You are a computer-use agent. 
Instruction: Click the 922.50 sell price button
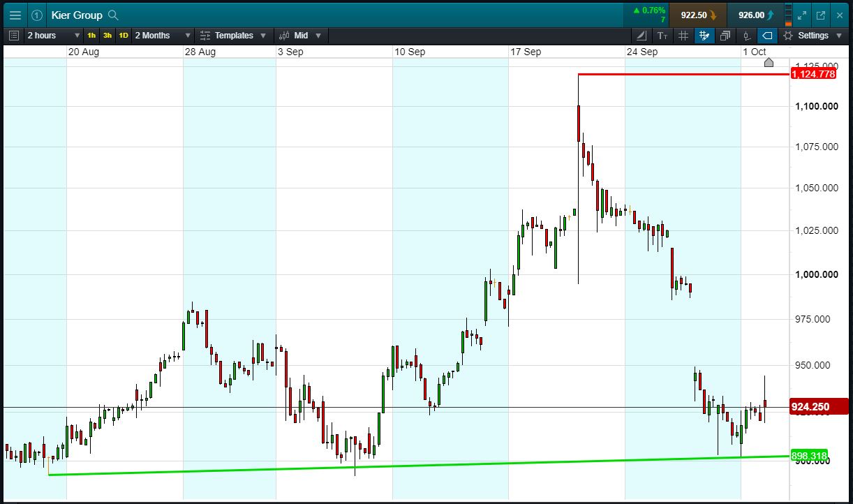(697, 15)
